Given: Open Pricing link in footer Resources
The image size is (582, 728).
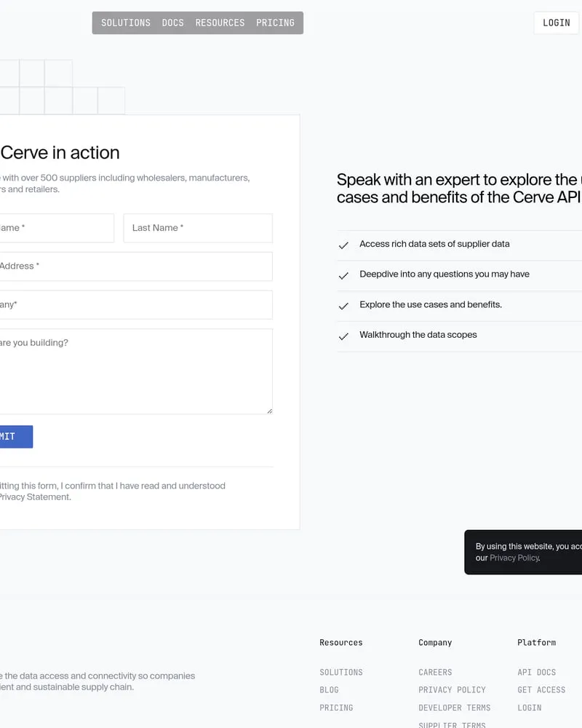Looking at the screenshot, I should coord(336,708).
